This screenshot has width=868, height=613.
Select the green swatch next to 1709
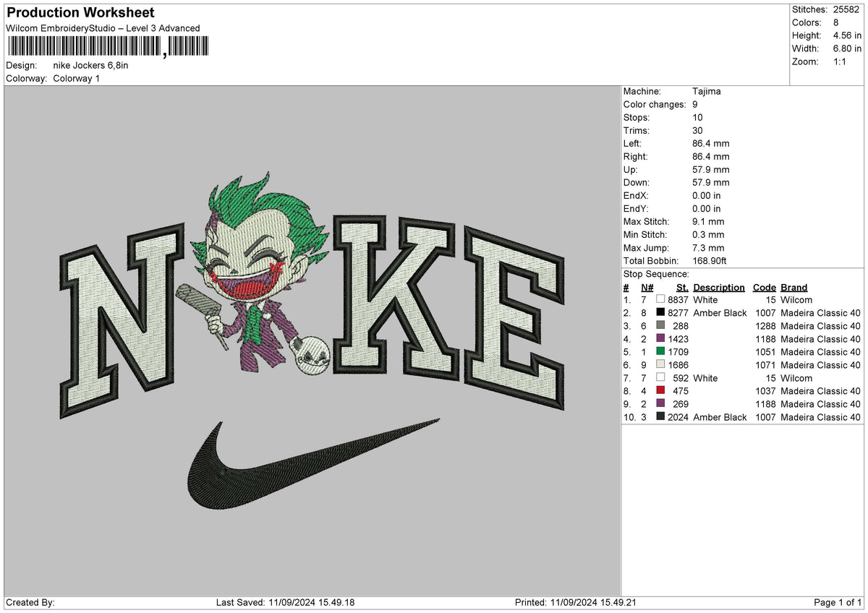coord(660,351)
